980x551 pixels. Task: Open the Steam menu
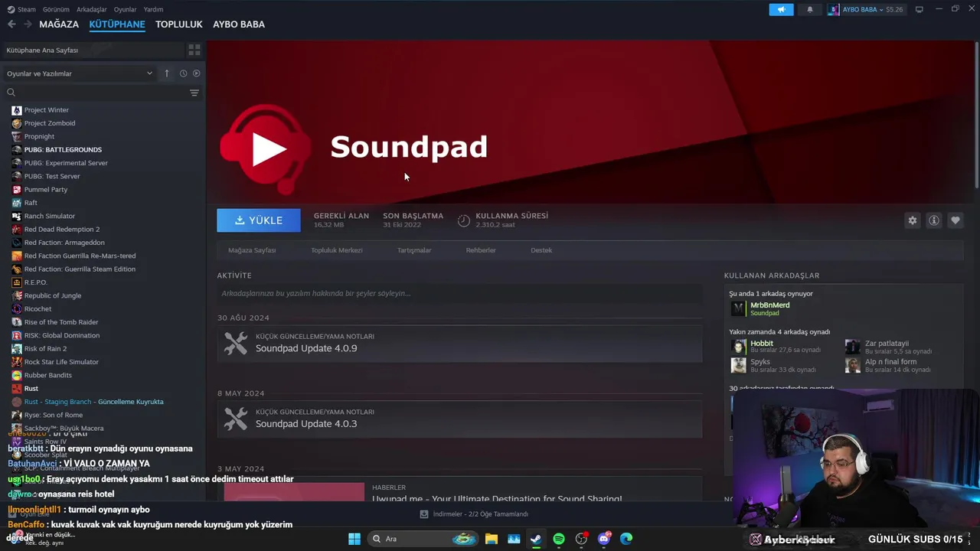click(x=21, y=9)
